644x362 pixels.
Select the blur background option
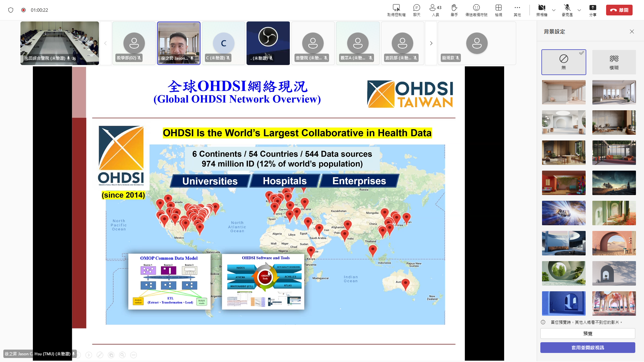click(x=614, y=62)
